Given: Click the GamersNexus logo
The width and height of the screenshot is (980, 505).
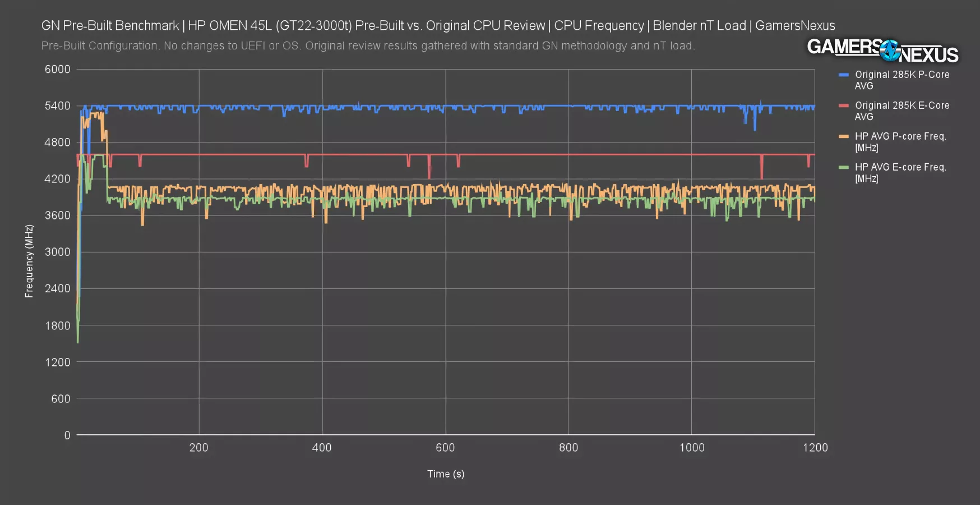Looking at the screenshot, I should click(882, 50).
